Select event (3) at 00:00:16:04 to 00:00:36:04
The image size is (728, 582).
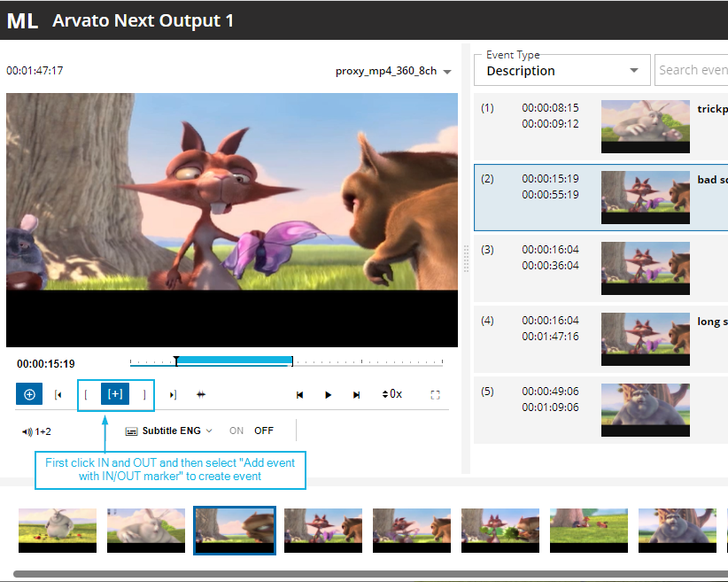click(x=600, y=268)
